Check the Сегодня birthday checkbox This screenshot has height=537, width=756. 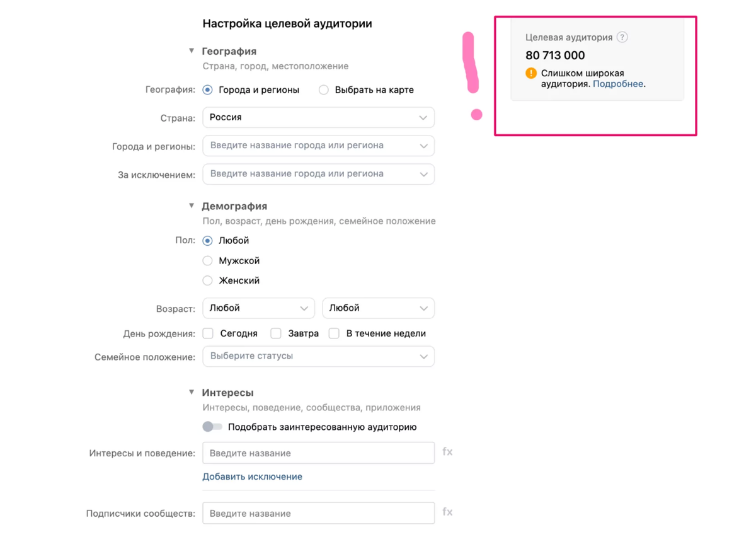coord(208,333)
